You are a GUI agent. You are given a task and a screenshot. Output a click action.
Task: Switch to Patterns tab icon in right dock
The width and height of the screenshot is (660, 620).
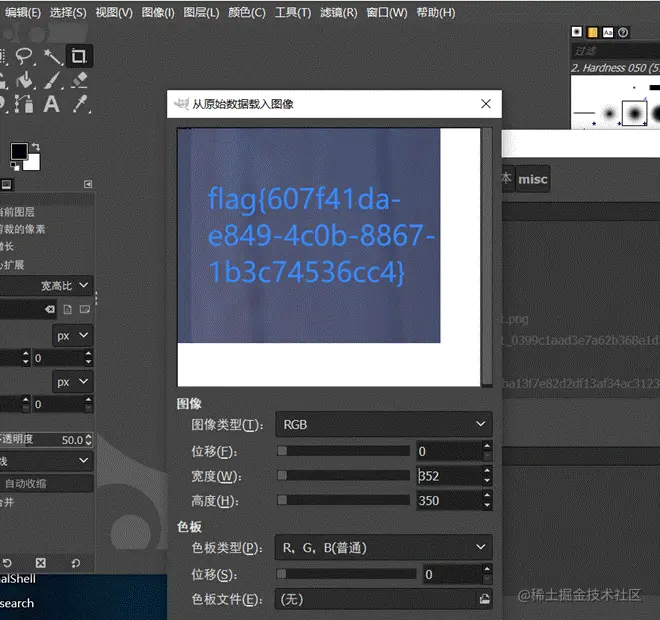(x=593, y=32)
